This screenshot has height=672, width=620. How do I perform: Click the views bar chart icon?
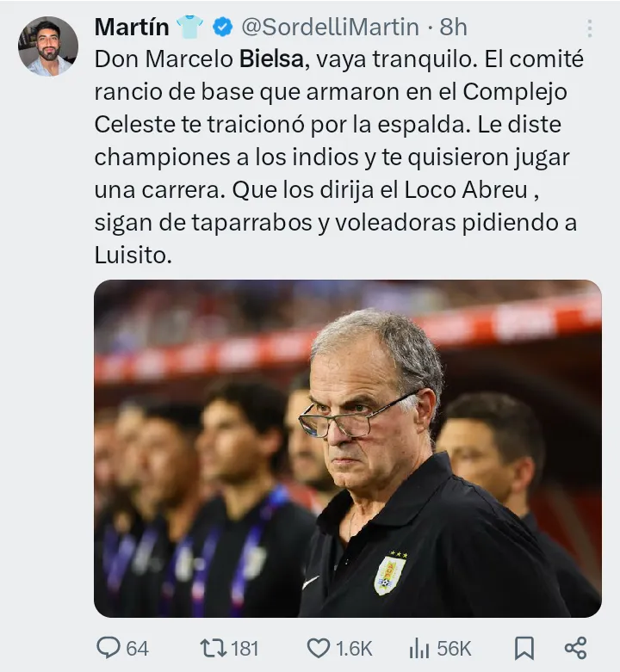[x=419, y=647]
